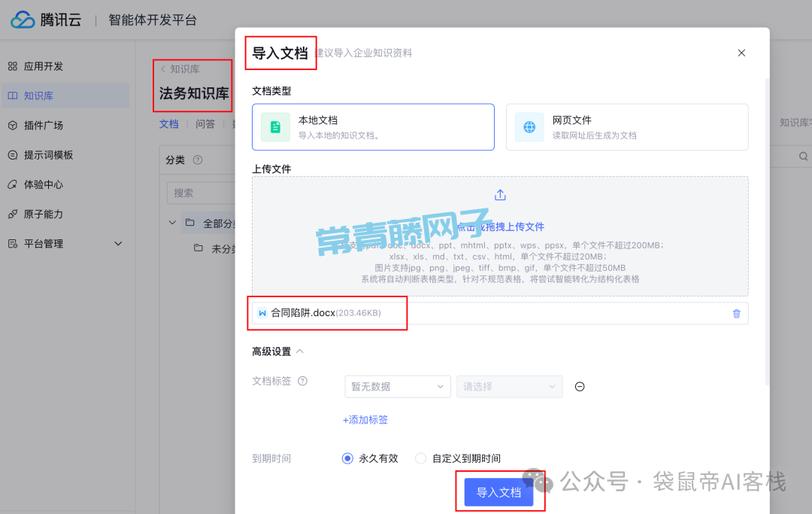
Task: Go back to 知识库 breadcrumb
Action: pos(180,69)
